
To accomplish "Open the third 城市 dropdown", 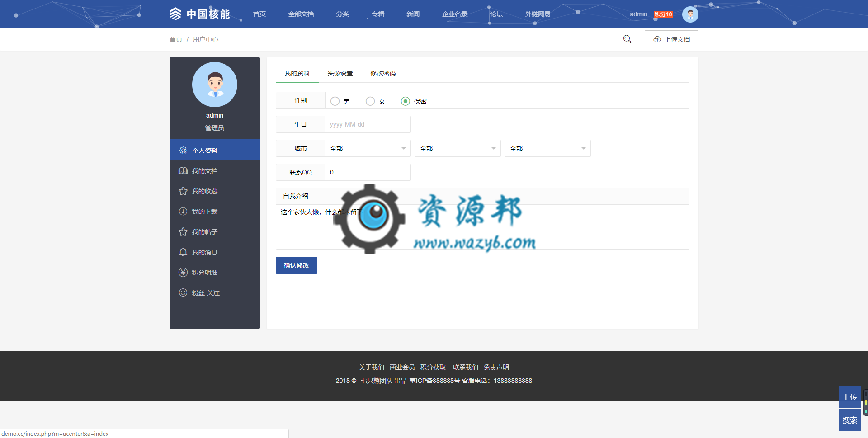I will click(x=548, y=148).
